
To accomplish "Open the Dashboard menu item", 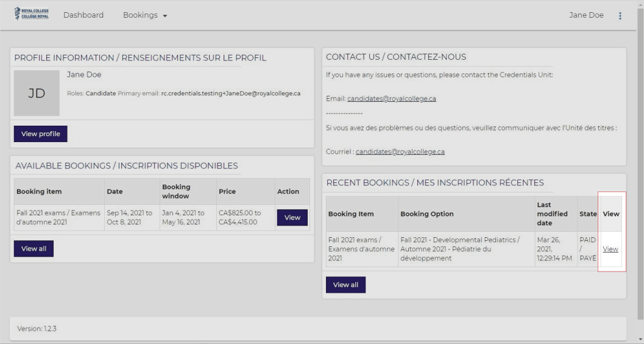I will pyautogui.click(x=83, y=15).
